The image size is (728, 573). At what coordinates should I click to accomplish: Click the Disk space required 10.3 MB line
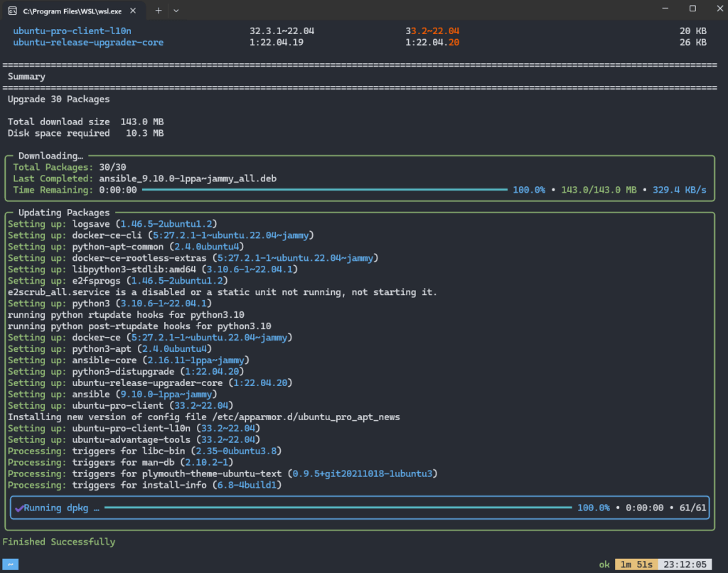pos(85,133)
